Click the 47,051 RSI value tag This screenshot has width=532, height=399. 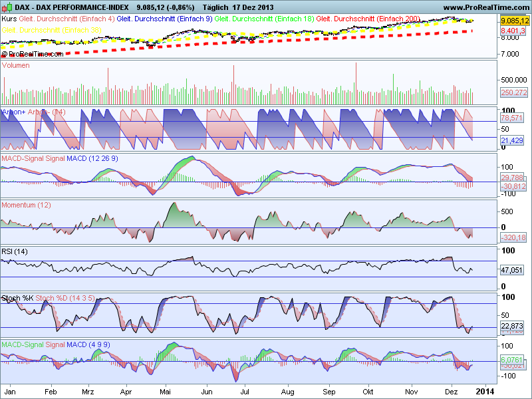[x=511, y=270]
